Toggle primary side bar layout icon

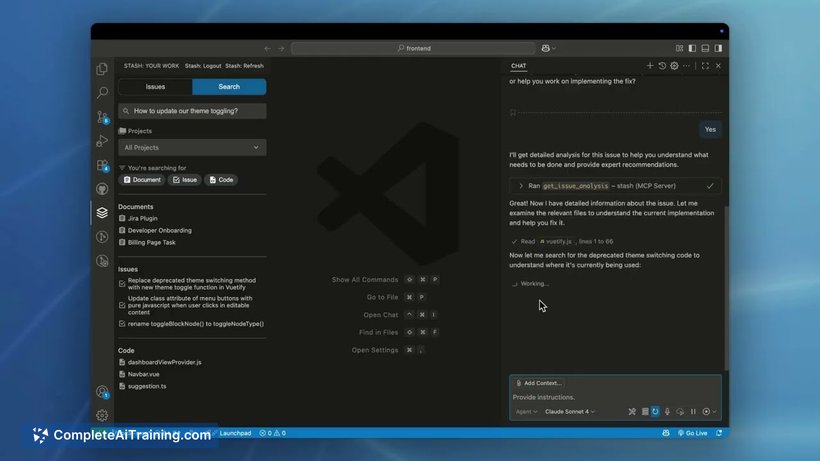692,48
